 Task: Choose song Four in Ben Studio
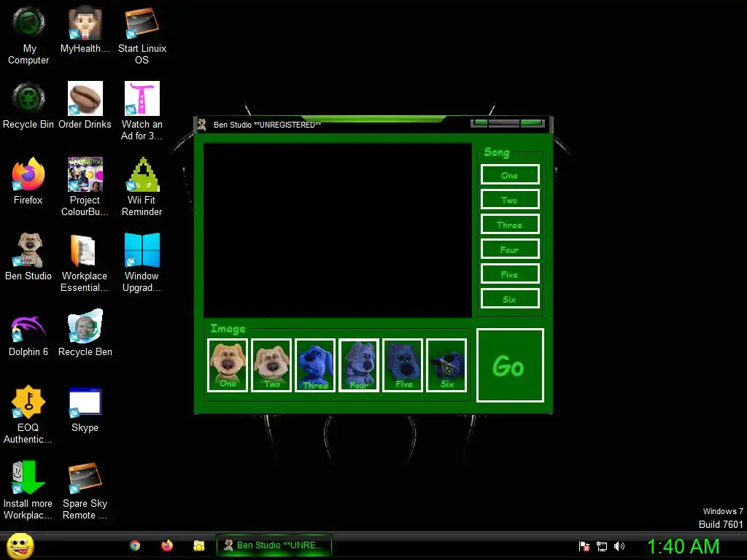510,249
